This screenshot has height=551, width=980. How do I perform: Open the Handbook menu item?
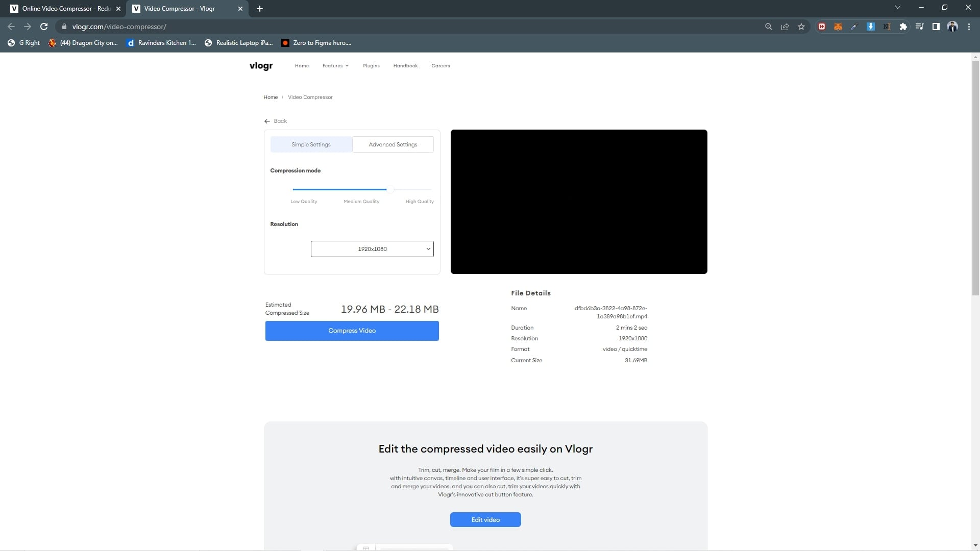[405, 66]
